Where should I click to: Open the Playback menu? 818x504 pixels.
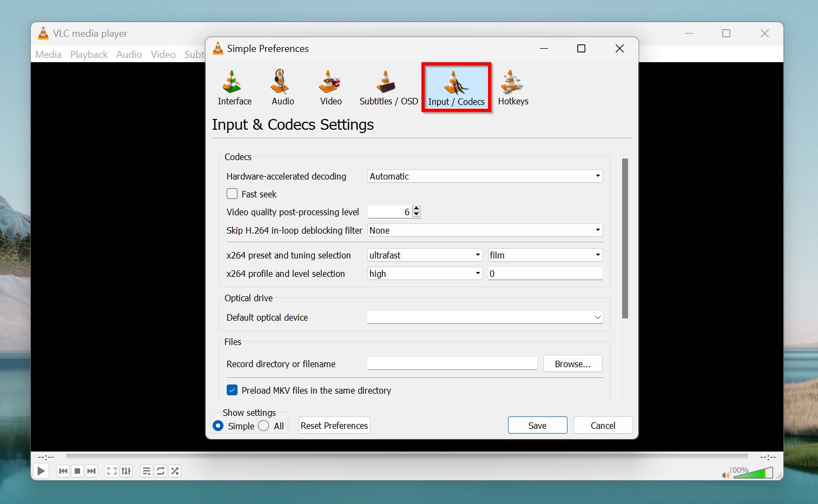pos(88,54)
